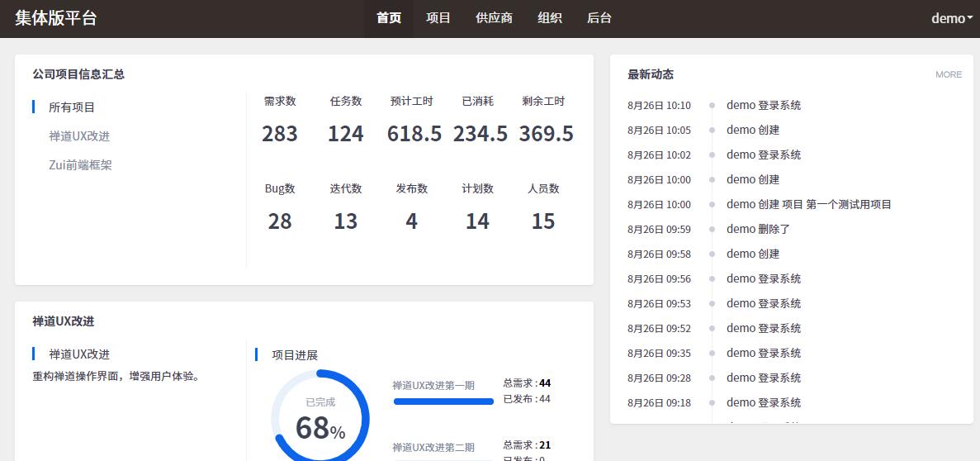
Task: Open 禅道UX改进第一期 iteration link
Action: click(x=433, y=385)
